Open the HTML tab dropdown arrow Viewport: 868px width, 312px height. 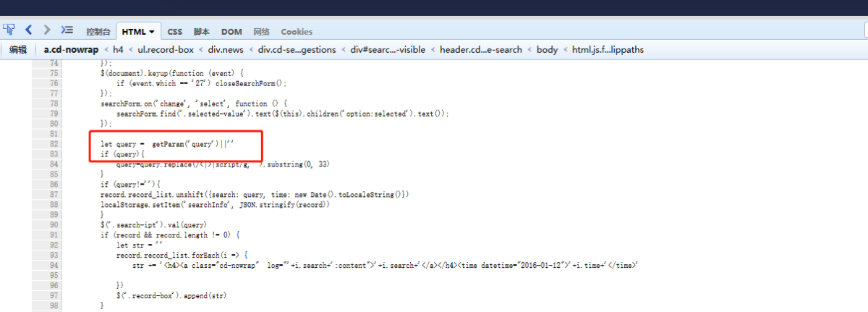pyautogui.click(x=152, y=32)
